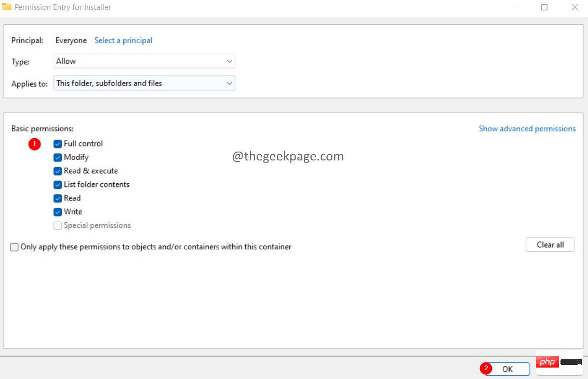Expand the Type dropdown set to Allow
Viewport: 588px width, 379px height.
144,61
